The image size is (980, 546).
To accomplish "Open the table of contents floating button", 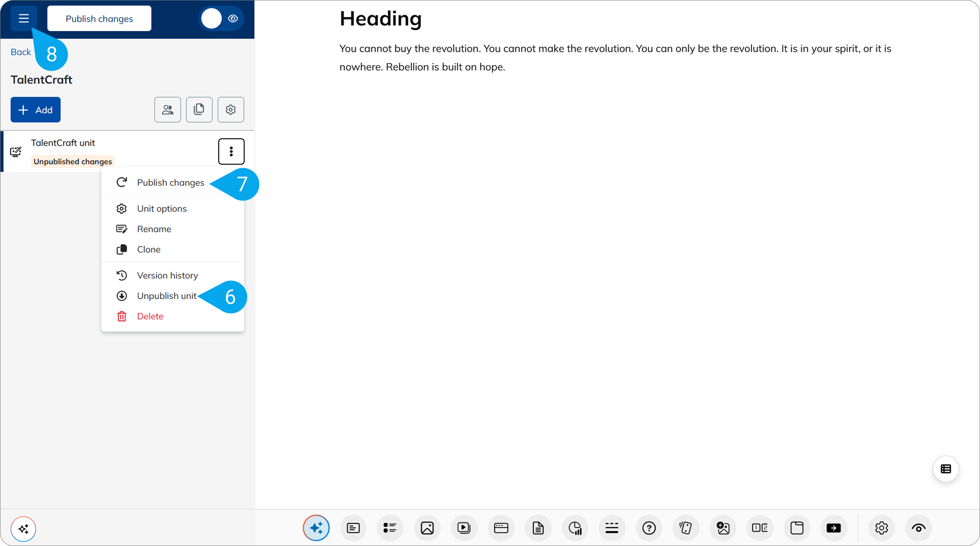I will coord(946,469).
